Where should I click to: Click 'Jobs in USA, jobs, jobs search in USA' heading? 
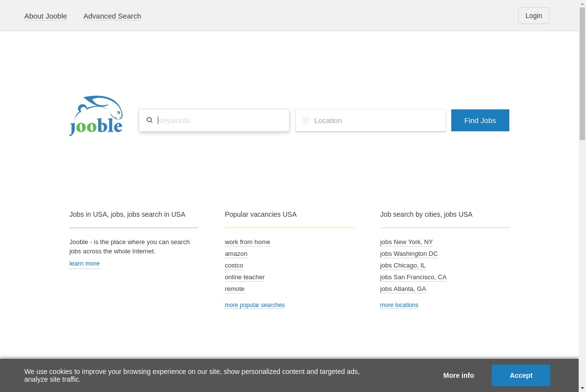pos(127,214)
